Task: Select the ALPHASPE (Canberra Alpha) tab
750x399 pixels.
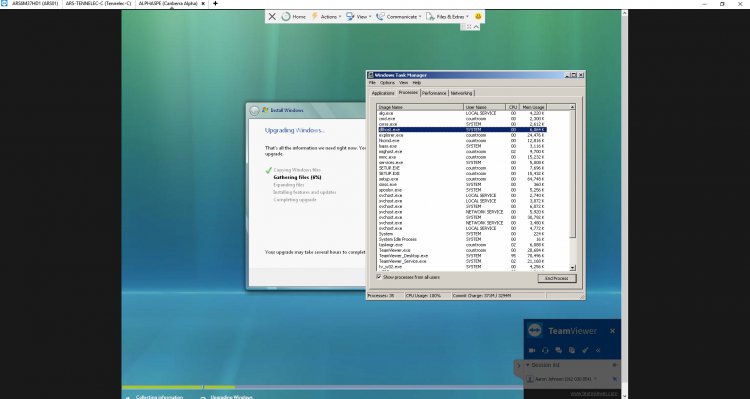Action: coord(167,3)
